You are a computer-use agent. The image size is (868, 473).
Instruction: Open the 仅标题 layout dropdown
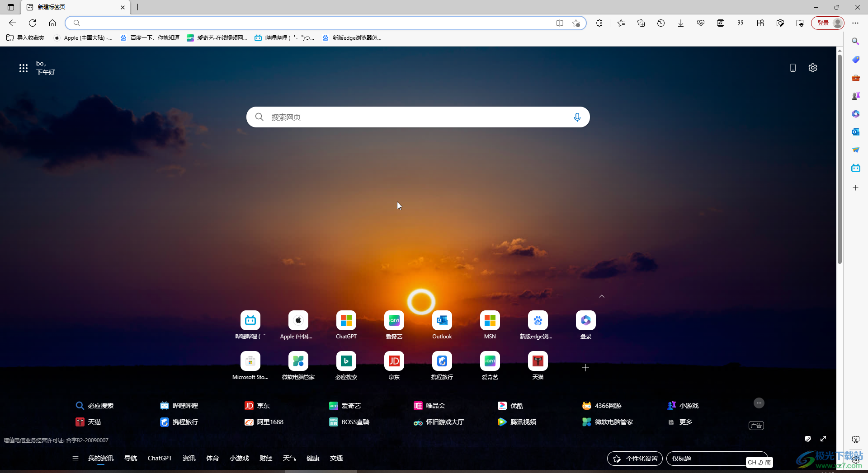click(717, 459)
